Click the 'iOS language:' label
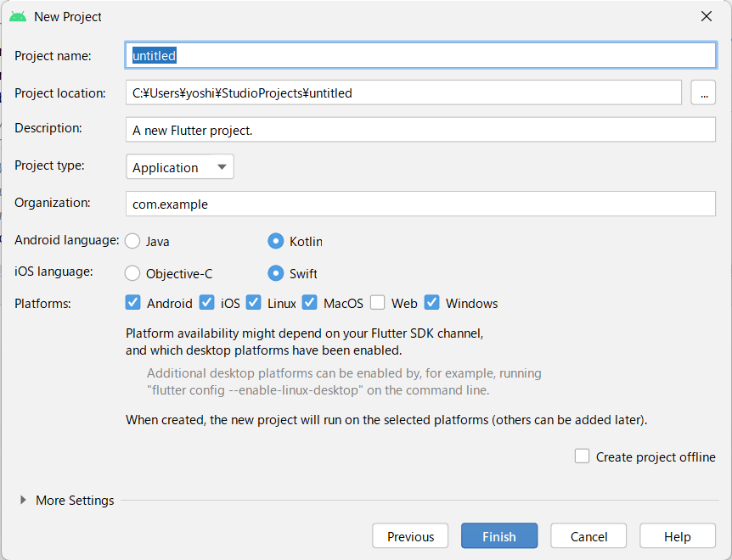This screenshot has height=560, width=732. tap(53, 272)
